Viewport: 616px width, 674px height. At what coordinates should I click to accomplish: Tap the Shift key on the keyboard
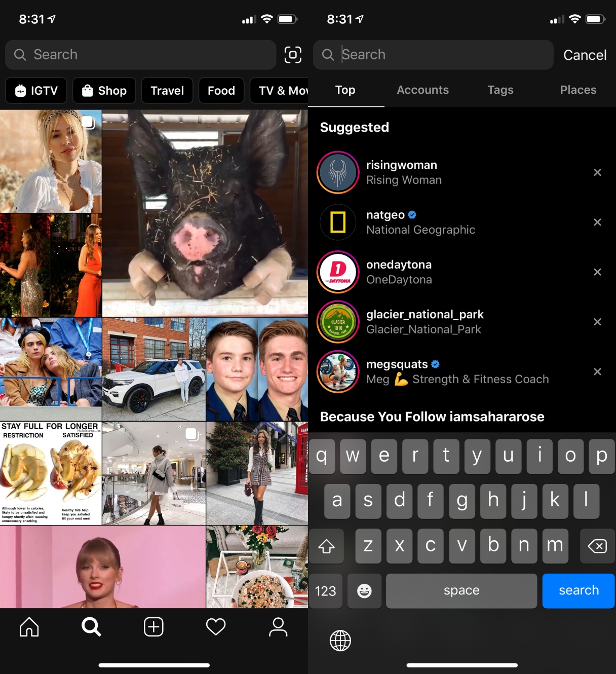coord(327,546)
